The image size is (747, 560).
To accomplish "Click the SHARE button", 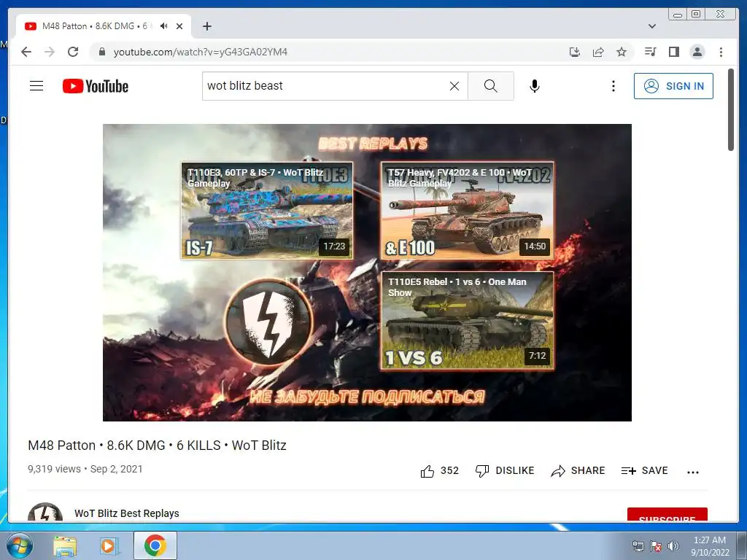I will [578, 471].
